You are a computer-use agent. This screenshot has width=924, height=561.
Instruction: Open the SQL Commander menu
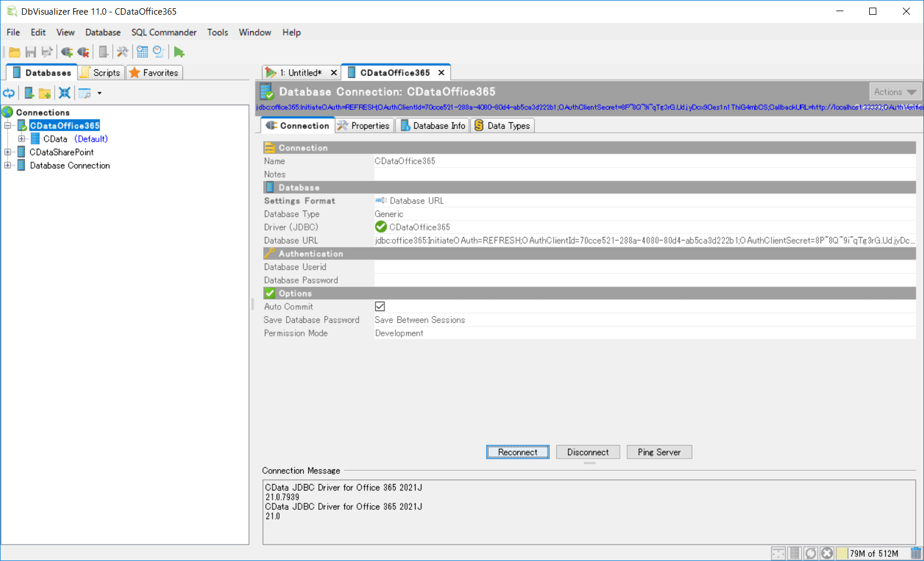tap(164, 32)
